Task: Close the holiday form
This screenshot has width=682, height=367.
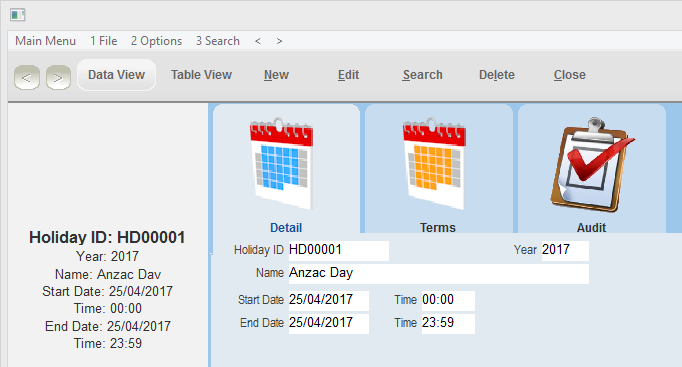Action: (x=570, y=75)
